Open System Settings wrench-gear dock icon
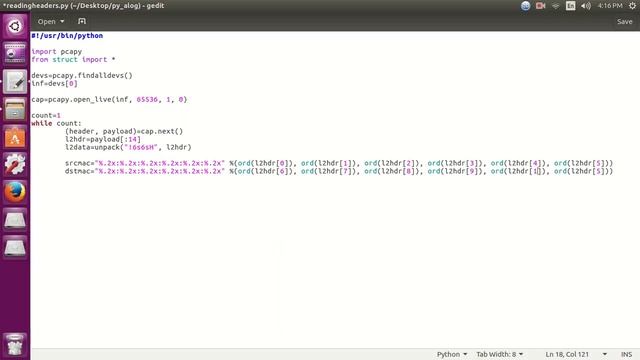Image resolution: width=640 pixels, height=360 pixels. point(15,164)
